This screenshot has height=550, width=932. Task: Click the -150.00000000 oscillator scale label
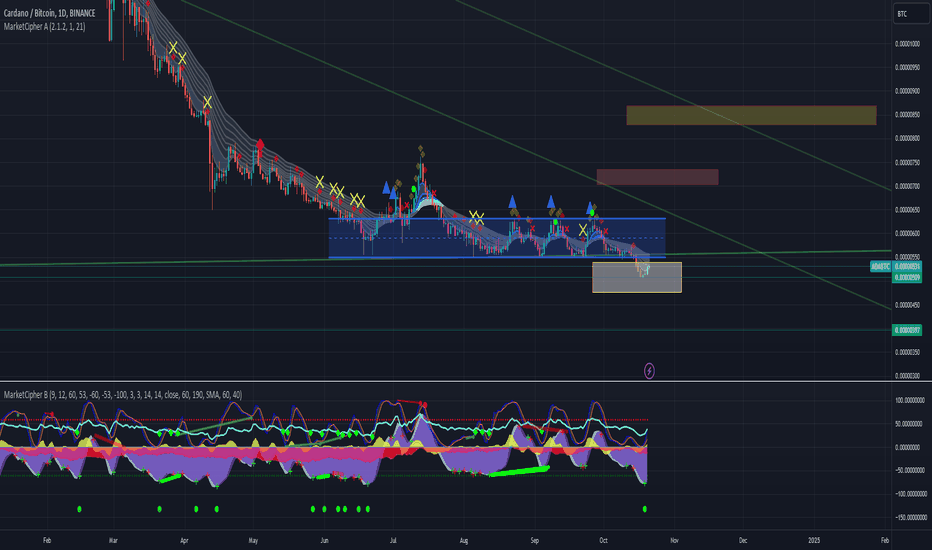coord(909,517)
